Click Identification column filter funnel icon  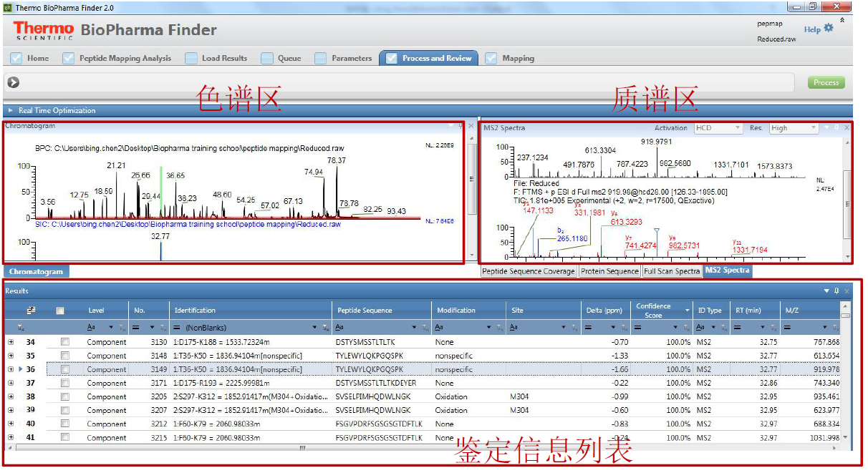click(x=325, y=328)
